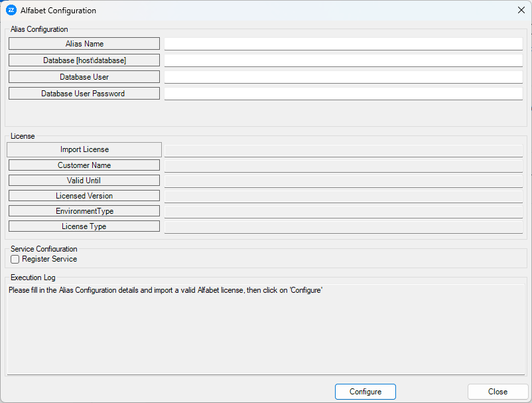Viewport: 532px width, 403px height.
Task: Enable the Register Service checkbox
Action: [15, 259]
